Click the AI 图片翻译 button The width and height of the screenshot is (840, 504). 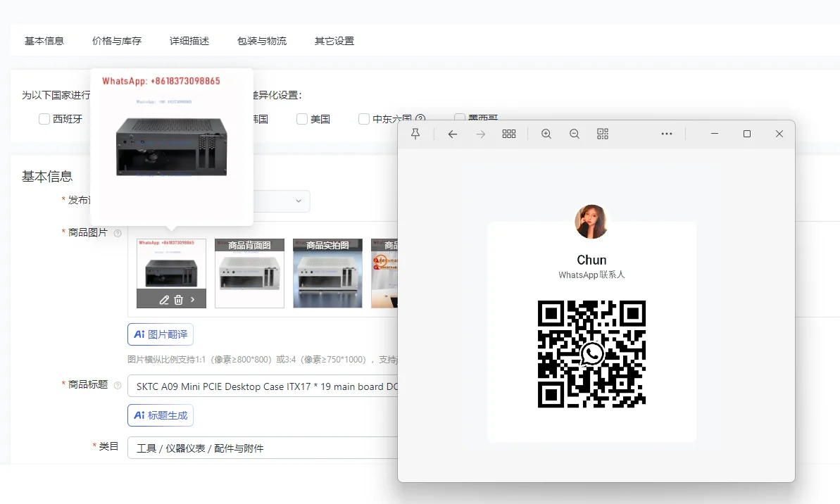[x=161, y=334]
